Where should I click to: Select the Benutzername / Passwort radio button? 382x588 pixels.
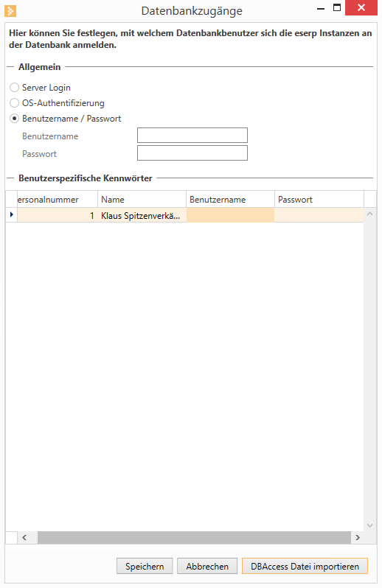click(14, 119)
